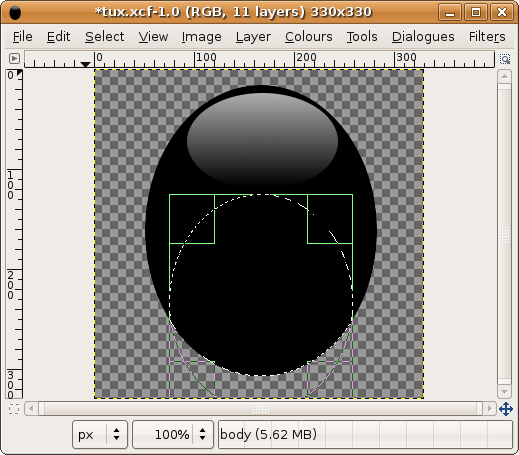Viewport: 519px width, 455px height.
Task: Click the image menu arrow button by ruler
Action: 14,59
